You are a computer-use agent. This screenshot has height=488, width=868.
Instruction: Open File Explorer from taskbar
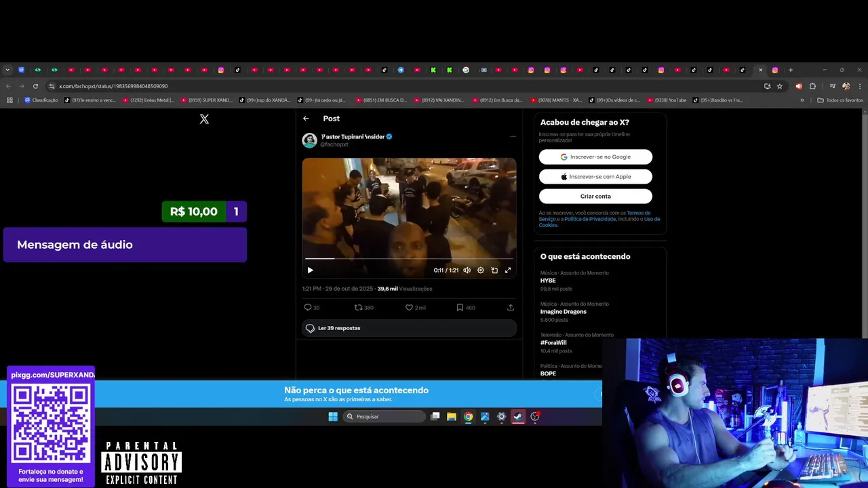(x=452, y=416)
